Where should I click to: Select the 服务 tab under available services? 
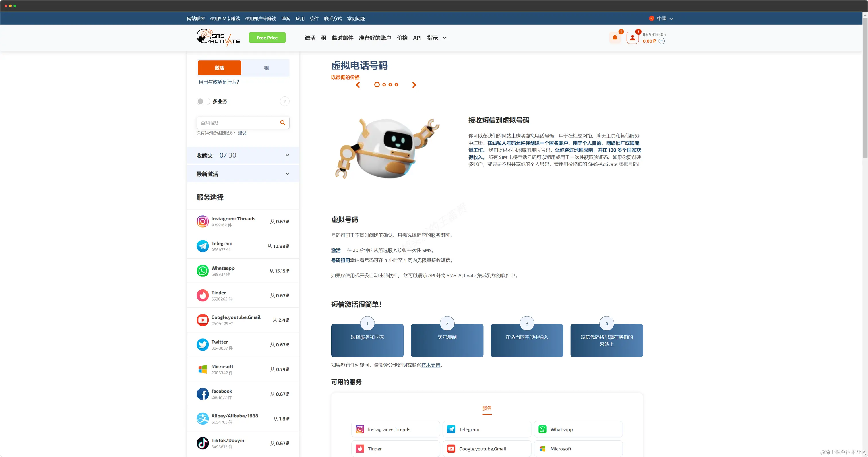point(487,408)
